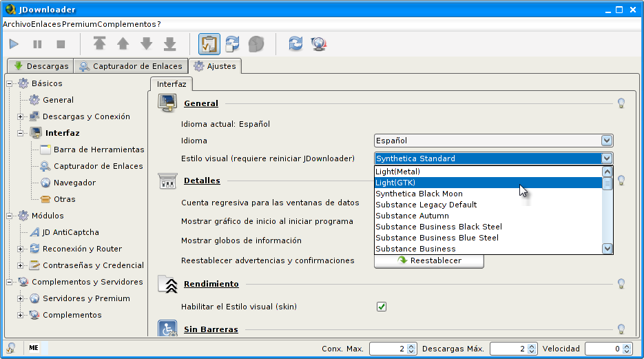Viewport: 644px width, 359px height.
Task: Click the Reestablecer button
Action: [429, 260]
